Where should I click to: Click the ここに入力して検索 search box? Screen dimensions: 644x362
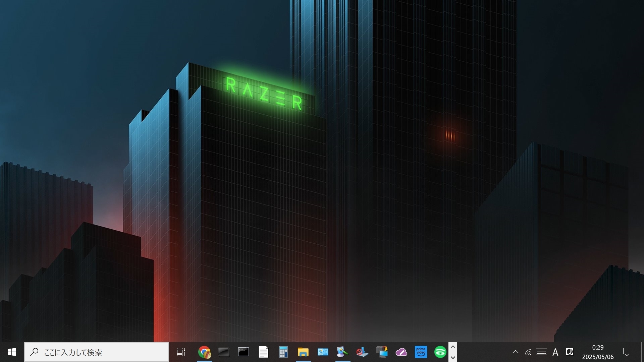tap(97, 352)
